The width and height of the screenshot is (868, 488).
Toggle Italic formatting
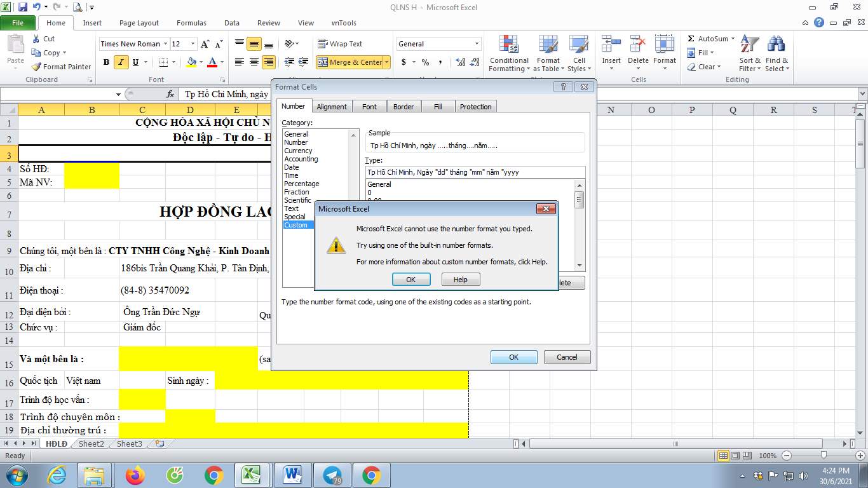pyautogui.click(x=121, y=62)
